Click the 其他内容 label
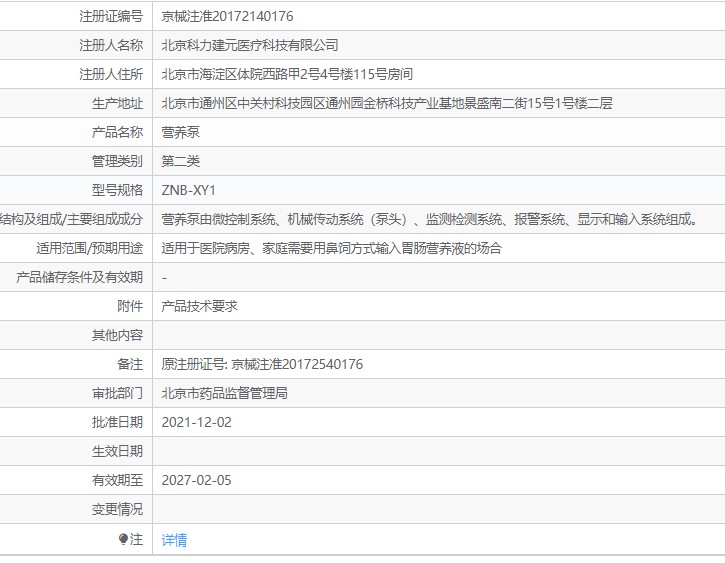 117,335
